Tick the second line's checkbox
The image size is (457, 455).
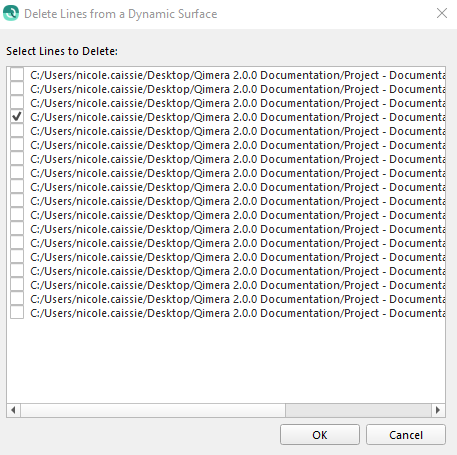pyautogui.click(x=17, y=89)
